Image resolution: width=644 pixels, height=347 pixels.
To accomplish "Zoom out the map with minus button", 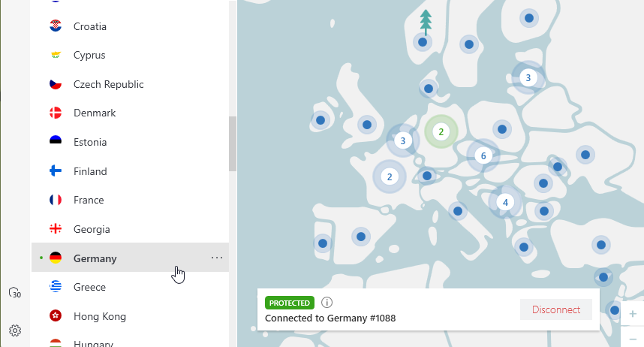I will click(x=633, y=339).
